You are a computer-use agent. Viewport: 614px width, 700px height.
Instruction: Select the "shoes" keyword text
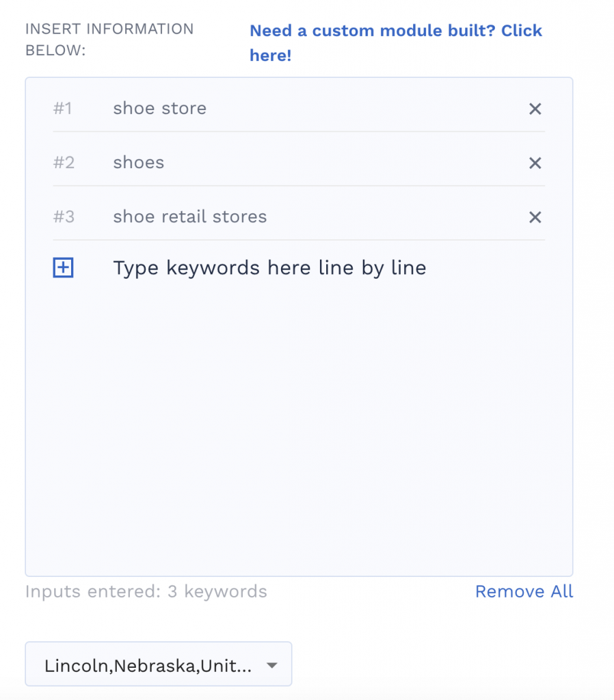pyautogui.click(x=139, y=163)
